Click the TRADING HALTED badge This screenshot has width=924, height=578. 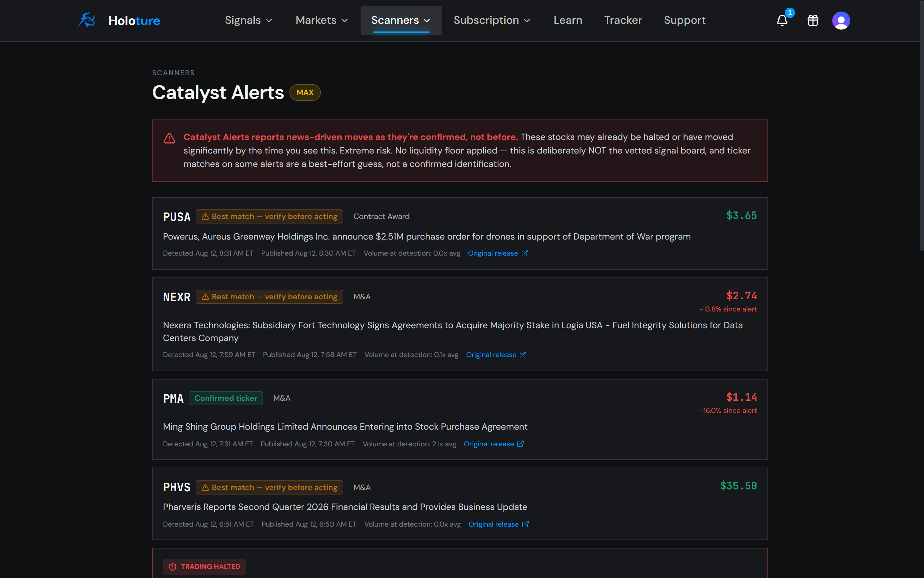click(204, 566)
